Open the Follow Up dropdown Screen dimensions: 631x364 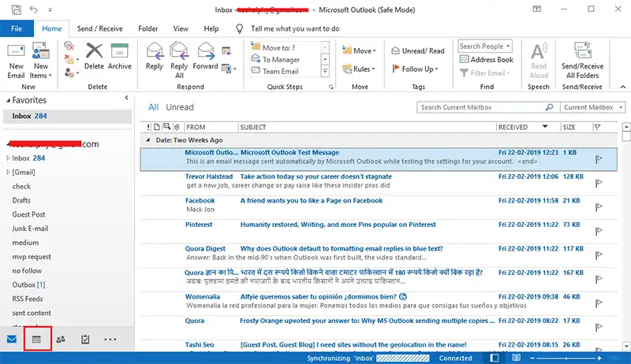(x=415, y=69)
